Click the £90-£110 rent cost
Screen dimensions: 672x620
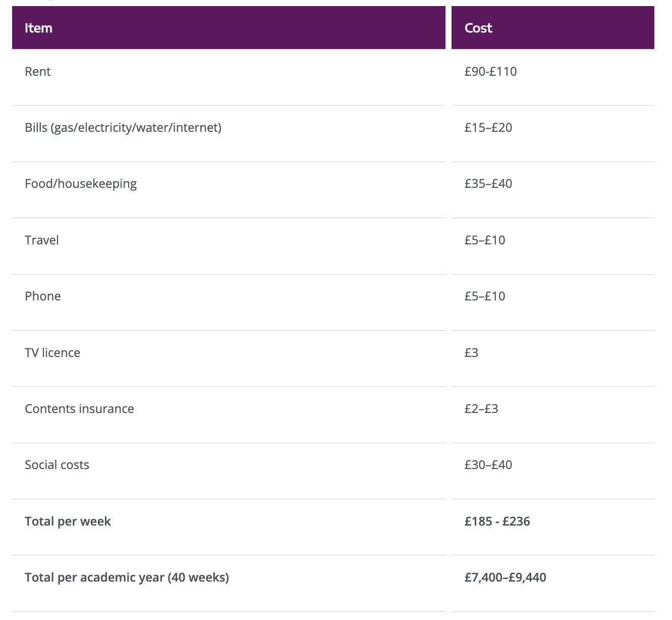(490, 72)
